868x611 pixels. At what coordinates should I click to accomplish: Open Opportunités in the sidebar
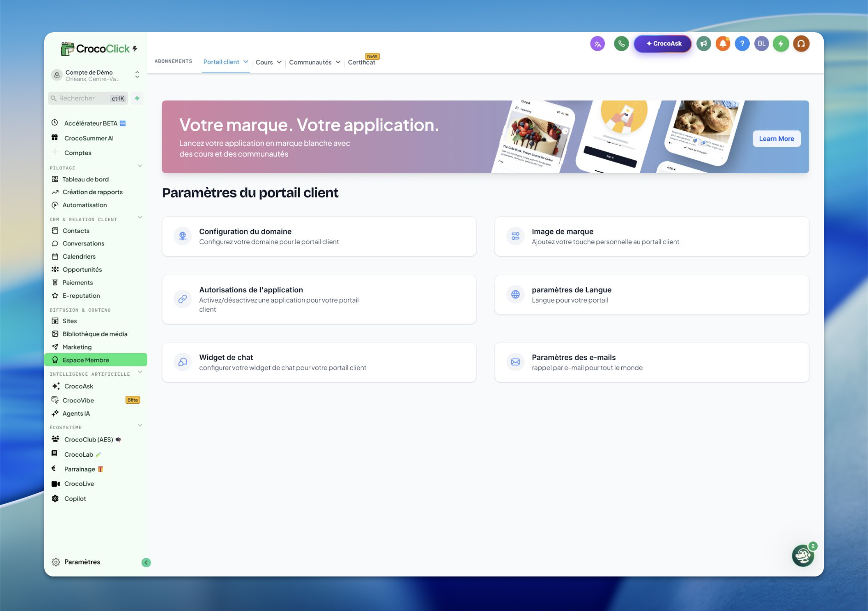coord(82,270)
